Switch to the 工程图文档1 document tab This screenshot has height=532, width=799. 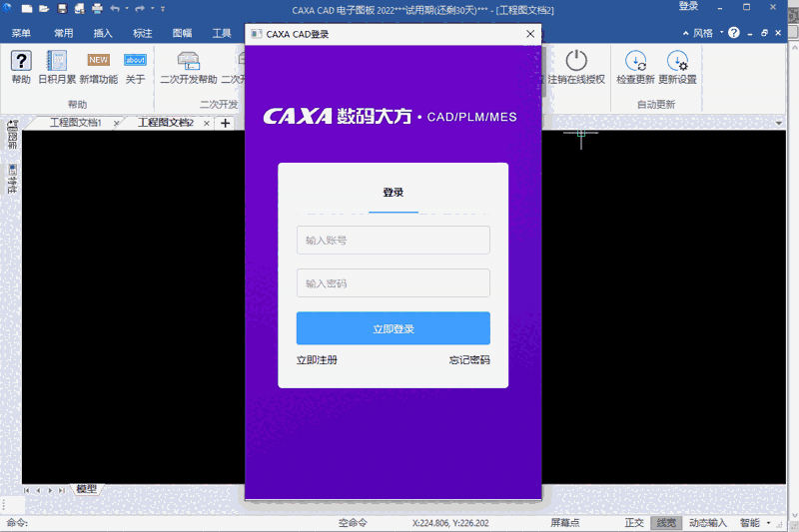[76, 123]
